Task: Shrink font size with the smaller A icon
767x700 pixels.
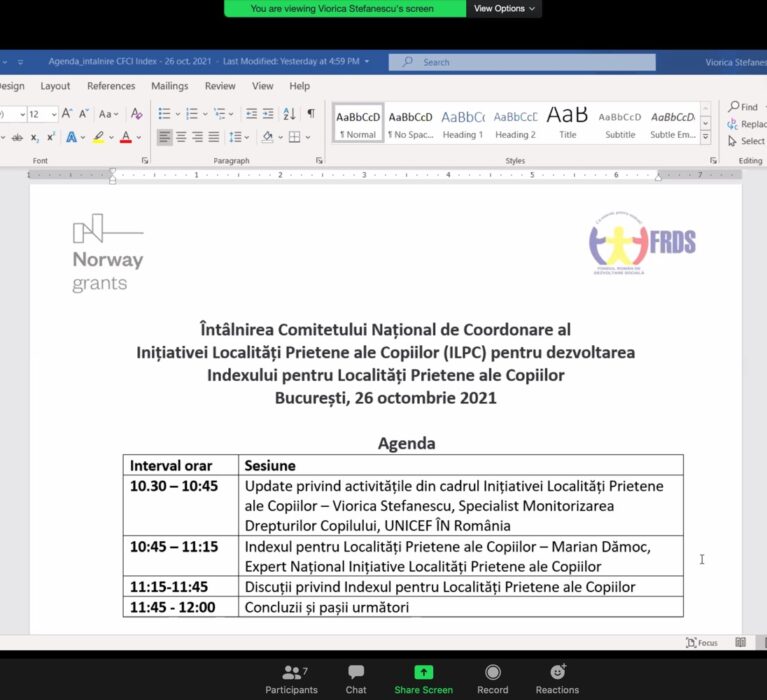Action: click(x=84, y=114)
